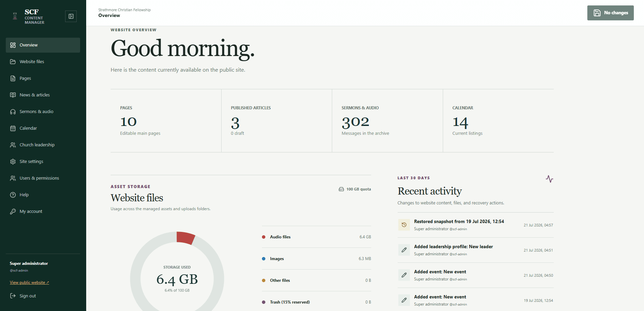The image size is (644, 311).
Task: Click the SCF logo icon in the sidebar
Action: point(15,16)
